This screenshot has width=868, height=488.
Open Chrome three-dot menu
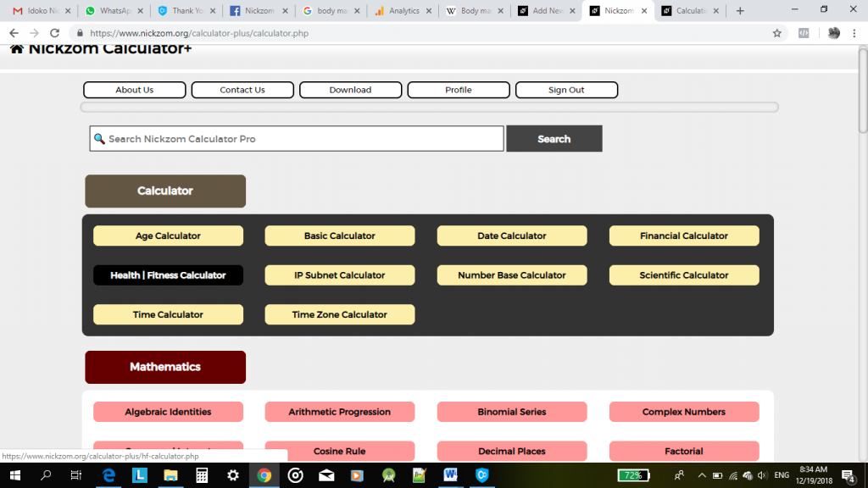(854, 33)
